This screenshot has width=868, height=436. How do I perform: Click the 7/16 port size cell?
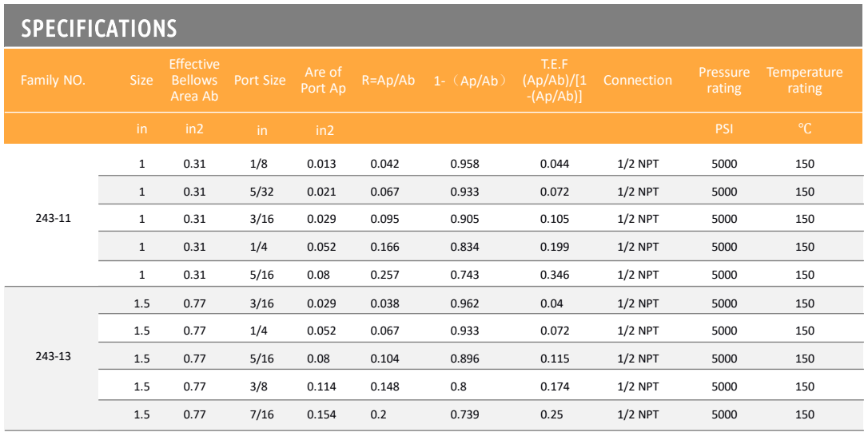pyautogui.click(x=262, y=415)
